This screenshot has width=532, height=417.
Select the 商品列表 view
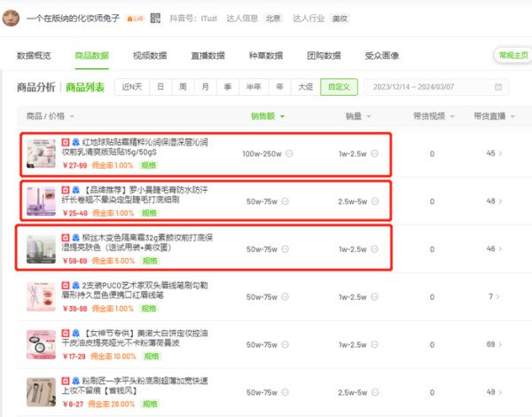tap(85, 87)
